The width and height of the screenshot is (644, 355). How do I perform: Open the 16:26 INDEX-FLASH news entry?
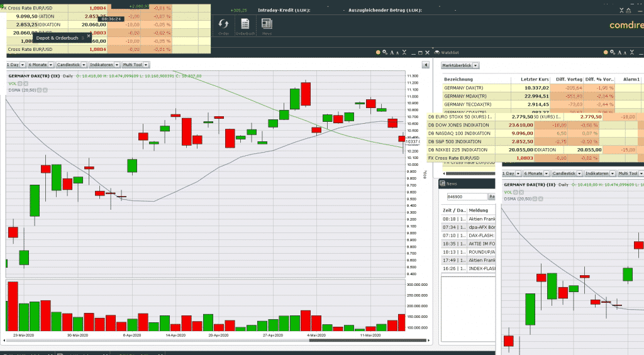point(468,268)
